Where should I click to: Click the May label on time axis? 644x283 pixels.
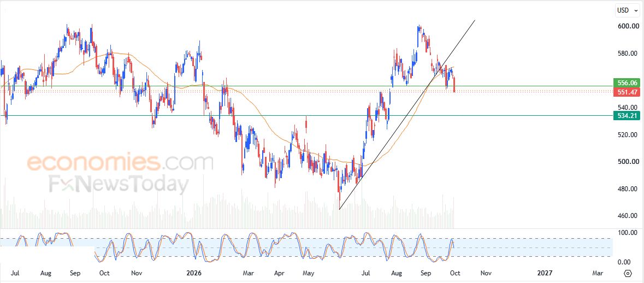click(309, 273)
